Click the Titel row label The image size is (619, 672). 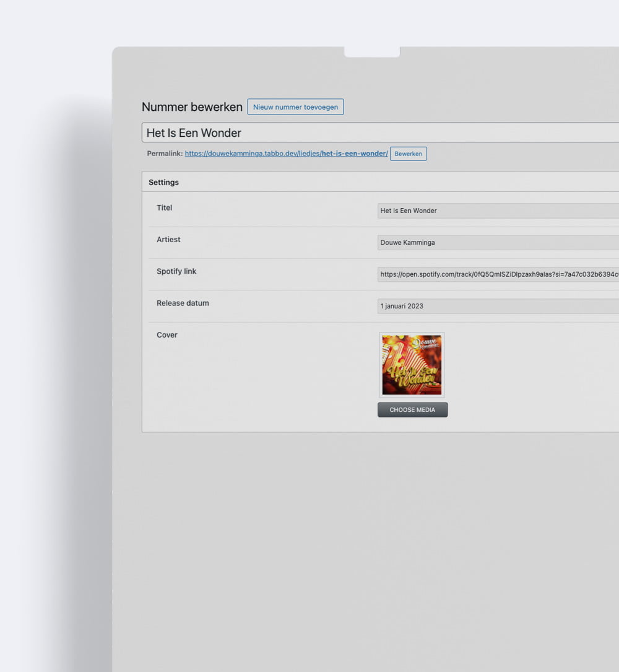pos(165,207)
